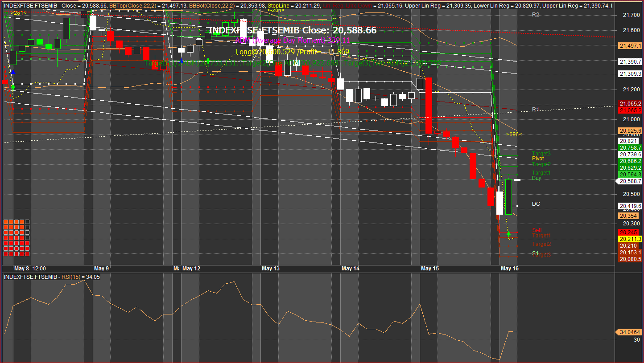Click the 'May 12' date label
This screenshot has height=363, width=644.
(x=191, y=269)
